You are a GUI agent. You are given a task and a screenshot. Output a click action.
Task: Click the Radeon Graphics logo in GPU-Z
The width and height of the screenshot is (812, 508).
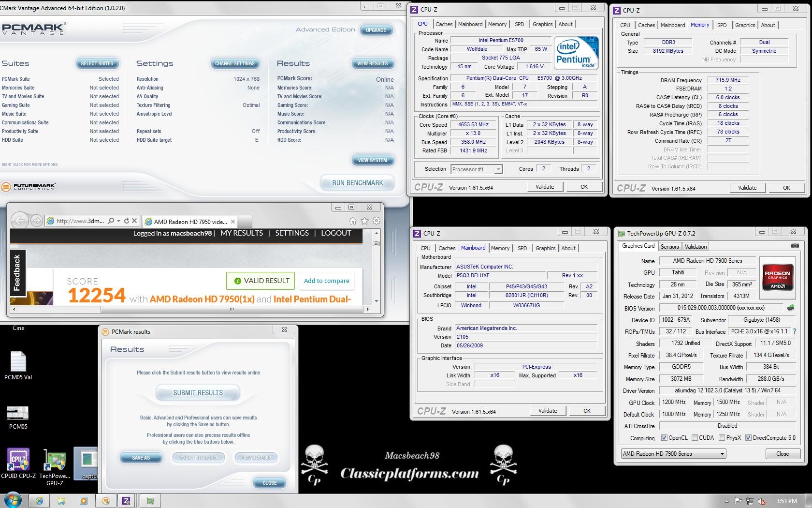pos(778,277)
